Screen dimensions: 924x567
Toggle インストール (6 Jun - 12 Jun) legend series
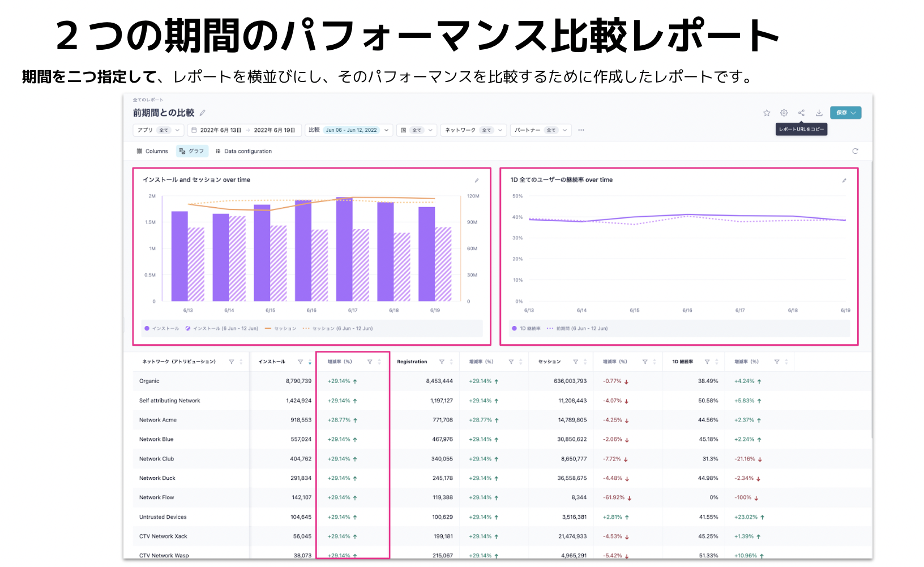pos(222,328)
